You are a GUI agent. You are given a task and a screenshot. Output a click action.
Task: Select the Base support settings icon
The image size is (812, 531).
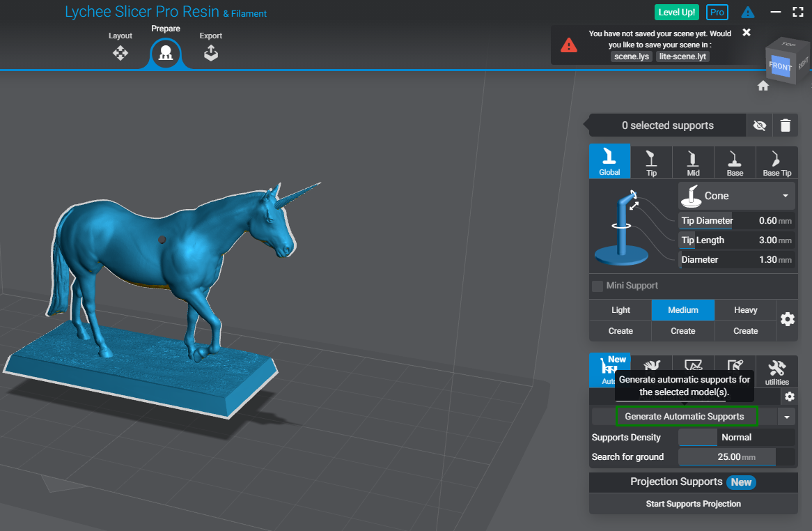[735, 162]
